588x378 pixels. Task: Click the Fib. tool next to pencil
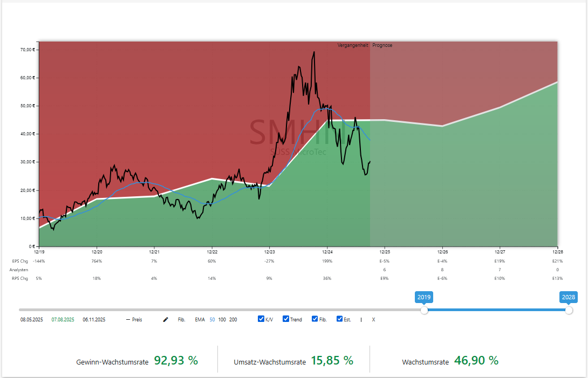click(x=181, y=320)
